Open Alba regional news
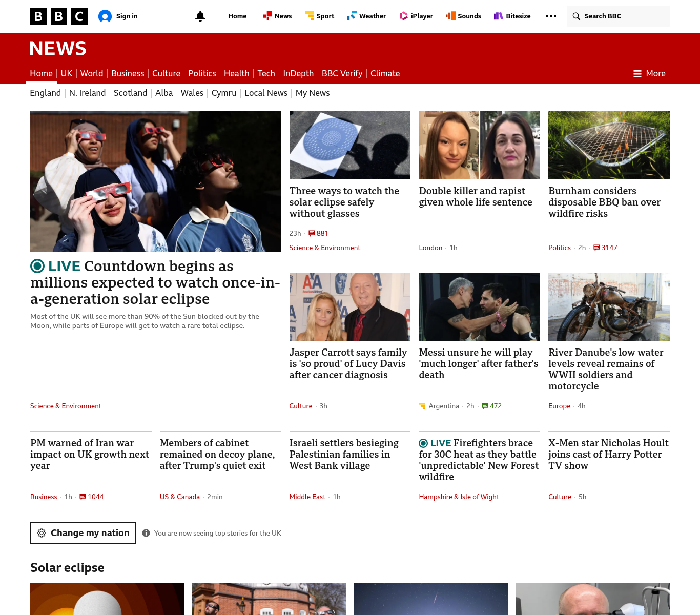 (x=164, y=93)
